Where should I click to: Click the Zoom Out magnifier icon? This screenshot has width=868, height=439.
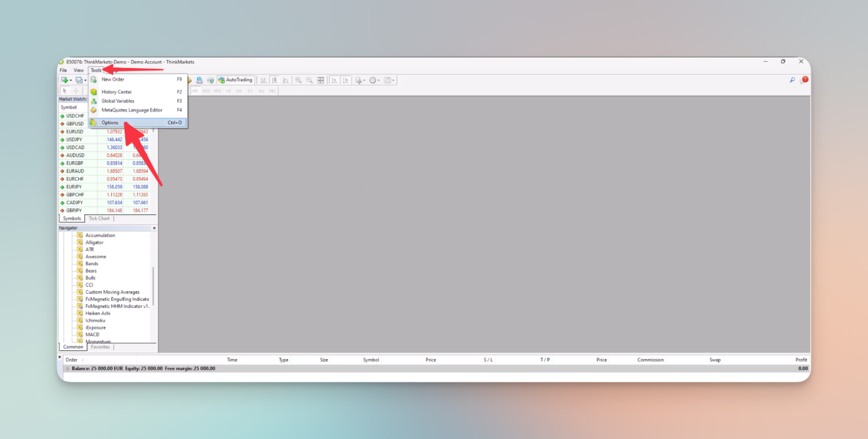309,80
